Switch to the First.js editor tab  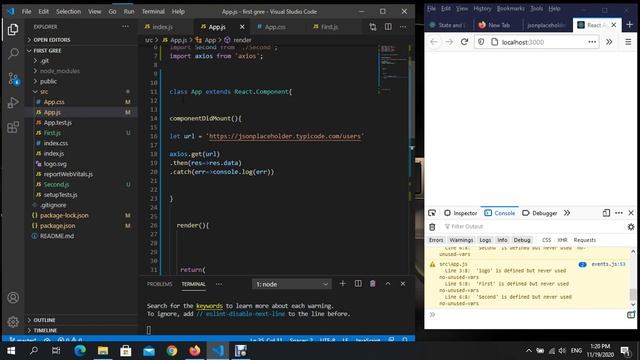click(334, 27)
